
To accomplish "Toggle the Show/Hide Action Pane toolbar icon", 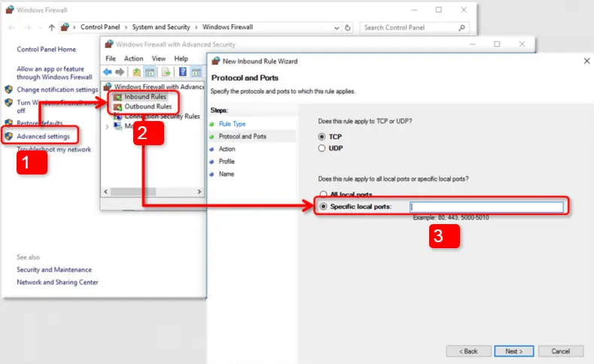I will (x=196, y=72).
